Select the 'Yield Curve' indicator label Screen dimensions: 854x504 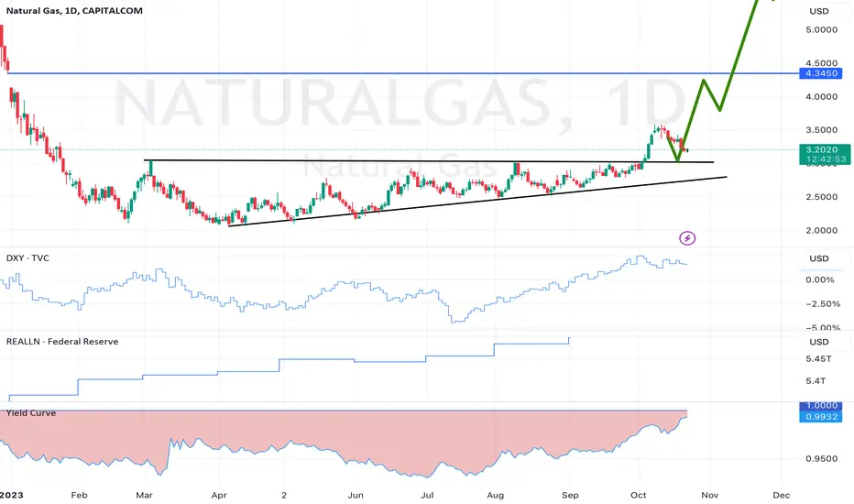click(31, 413)
